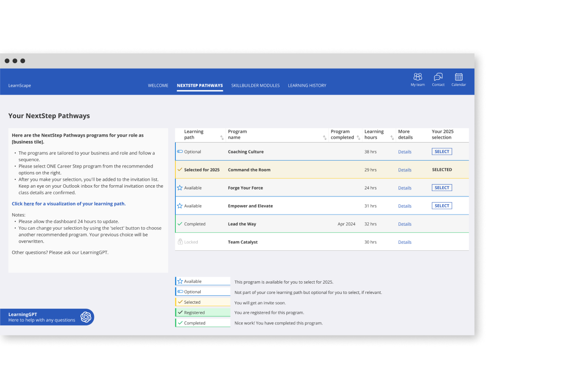Click the star icon beside Forge Your Force
The image size is (588, 388).
(x=180, y=188)
